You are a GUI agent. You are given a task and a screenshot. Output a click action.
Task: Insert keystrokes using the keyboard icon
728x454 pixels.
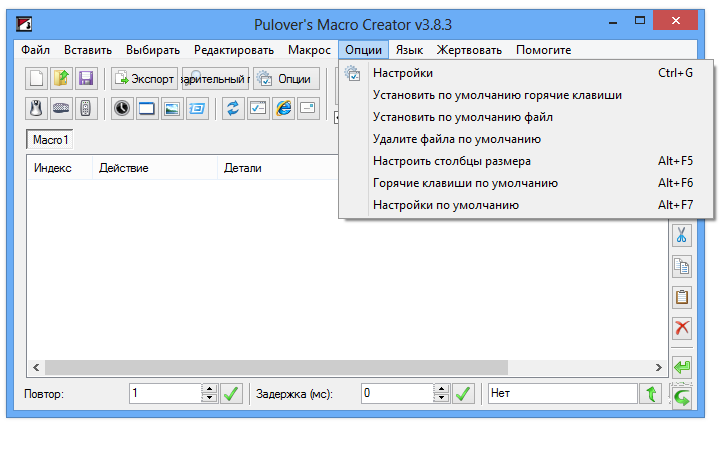[x=61, y=109]
